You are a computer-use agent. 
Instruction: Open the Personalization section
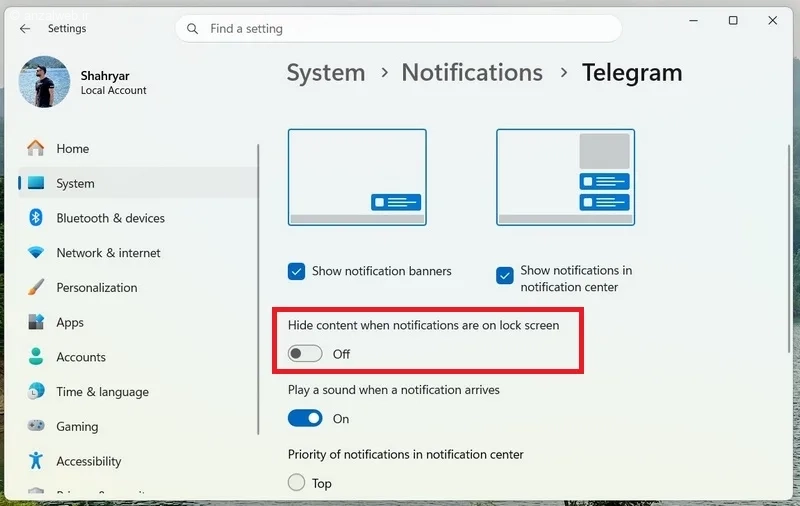pos(138,287)
